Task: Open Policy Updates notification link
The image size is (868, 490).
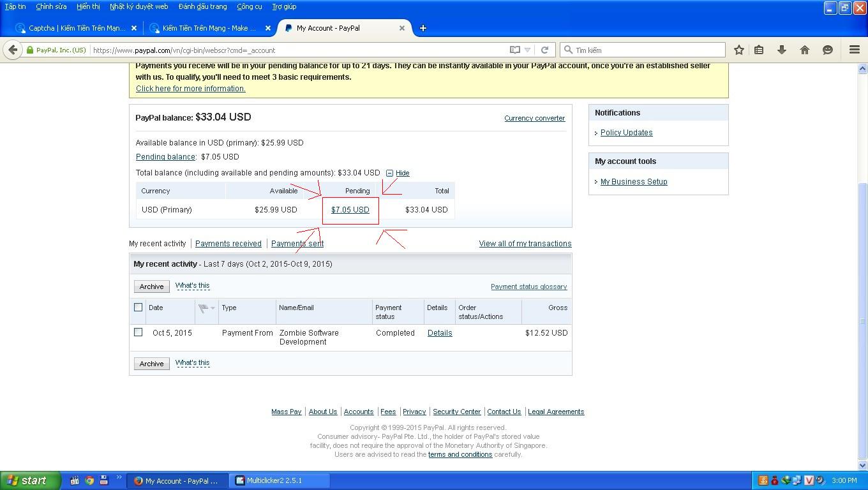Action: (x=627, y=133)
